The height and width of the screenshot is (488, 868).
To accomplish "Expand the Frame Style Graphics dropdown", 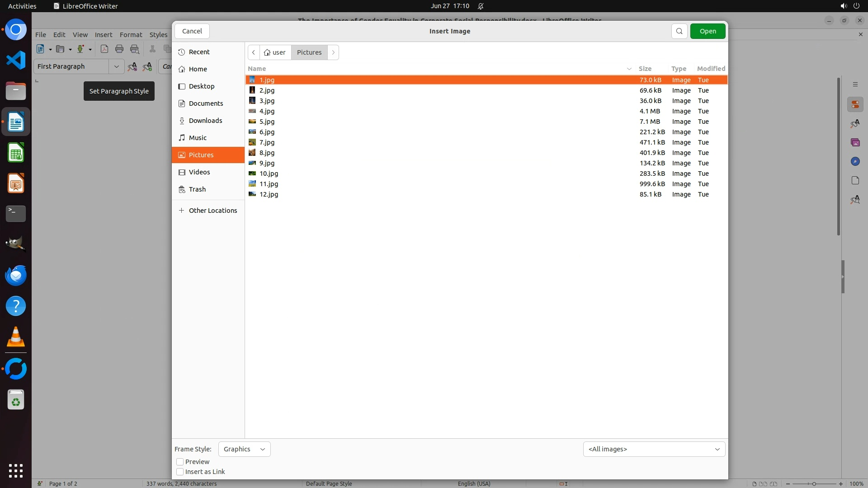I will (x=244, y=449).
